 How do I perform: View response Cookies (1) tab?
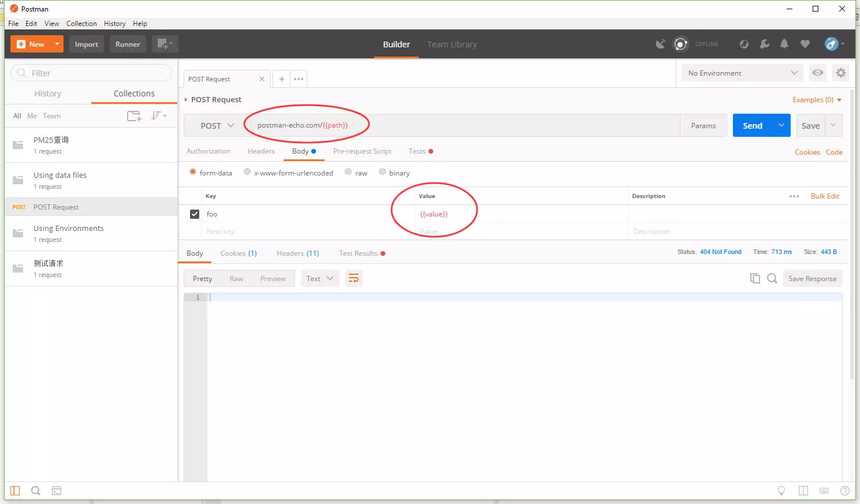pos(239,253)
